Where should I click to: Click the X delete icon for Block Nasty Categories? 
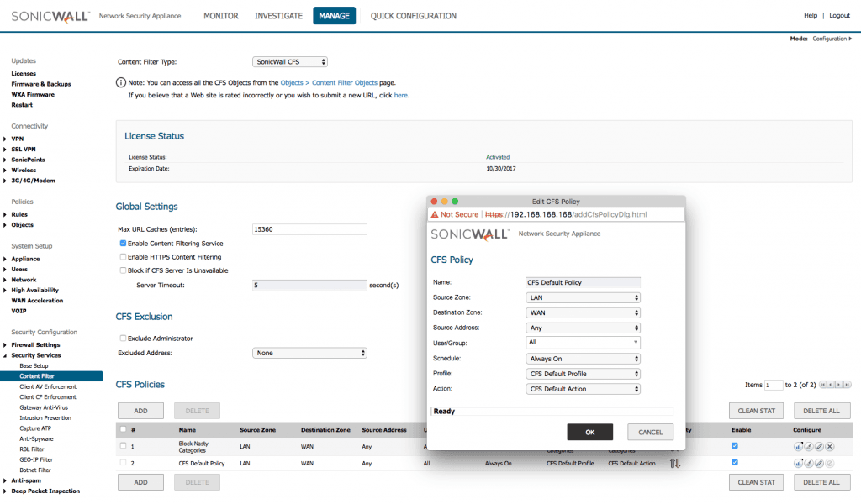click(830, 446)
